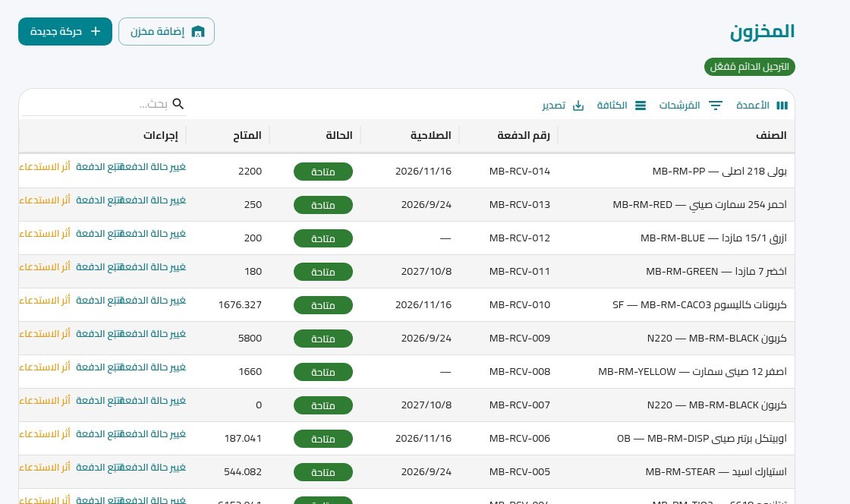
Task: Select the batch number MB-RCV-011
Action: click(x=519, y=272)
